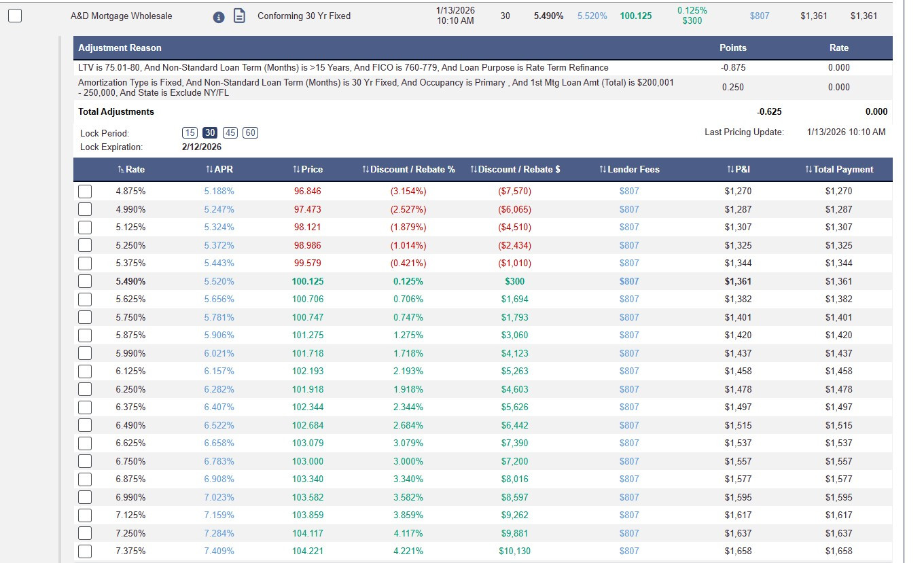
Task: Select the $10,130 rebate amount
Action: (x=515, y=551)
